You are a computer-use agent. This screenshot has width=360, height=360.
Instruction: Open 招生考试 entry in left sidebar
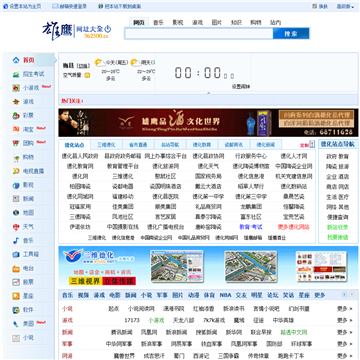pyautogui.click(x=28, y=74)
